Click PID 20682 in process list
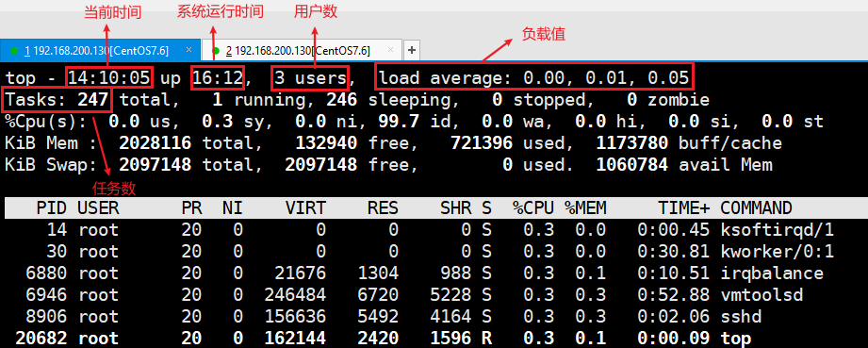Screen dimensions: 868x348 41,338
